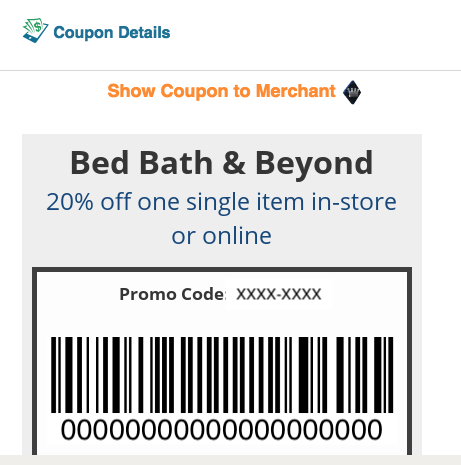Click the 20% discount figure

(70, 202)
